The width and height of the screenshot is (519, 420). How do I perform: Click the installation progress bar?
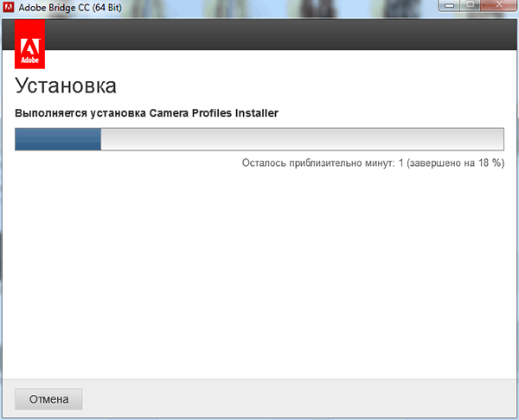point(259,139)
